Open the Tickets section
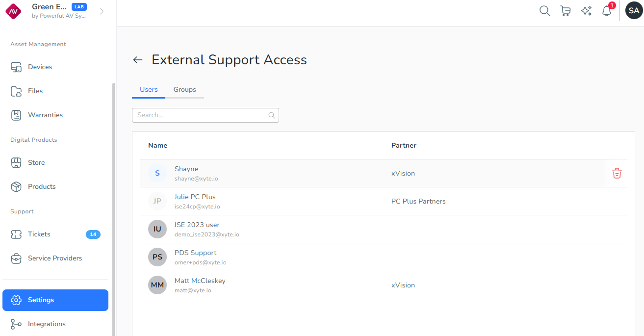The width and height of the screenshot is (644, 336). coord(39,234)
